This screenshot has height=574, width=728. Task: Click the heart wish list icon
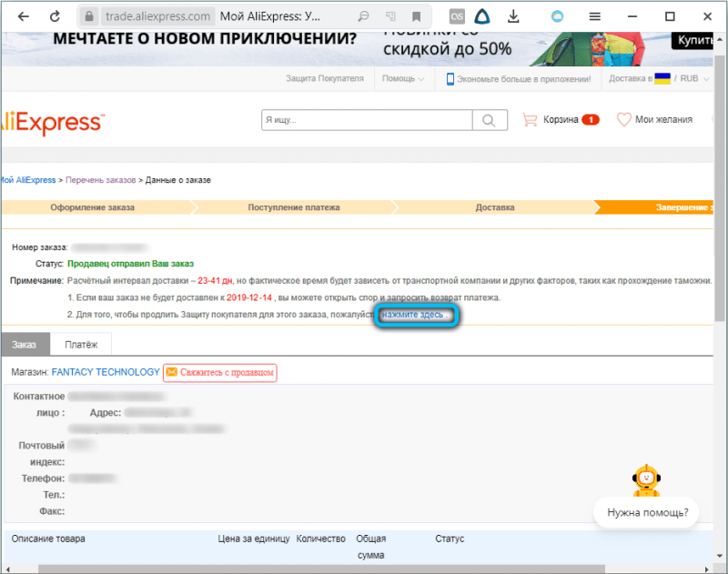[623, 120]
